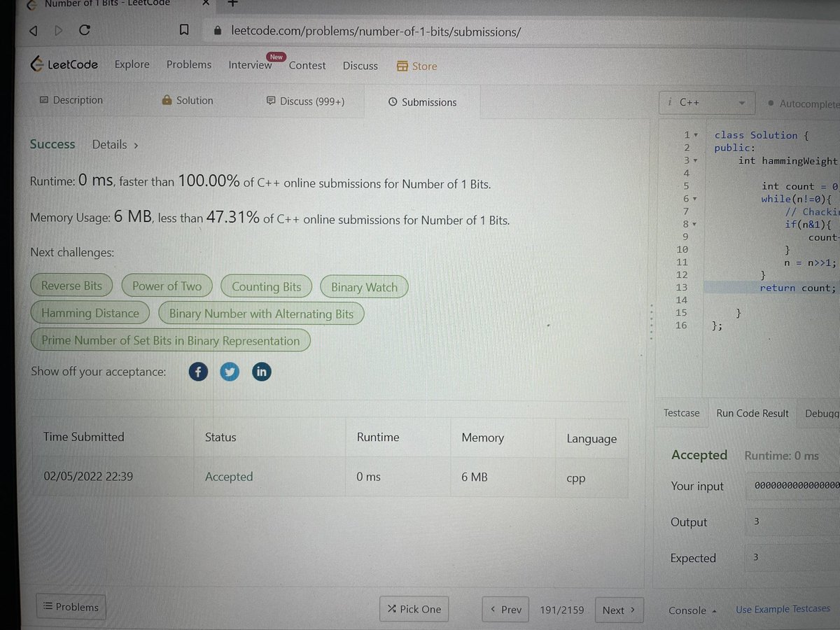Click Use Example Testcases link
Viewport: 840px width, 630px height.
coord(783,610)
